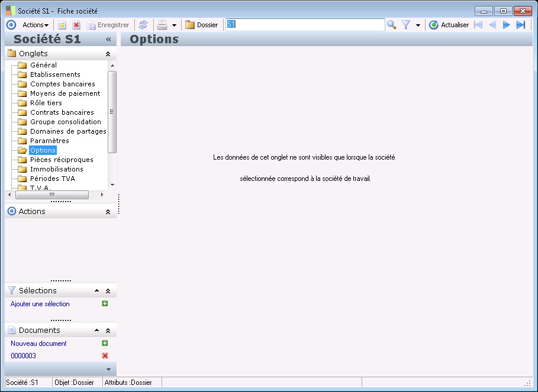Click green plus next to Ajouter une sélection
This screenshot has height=392, width=538.
(x=105, y=303)
